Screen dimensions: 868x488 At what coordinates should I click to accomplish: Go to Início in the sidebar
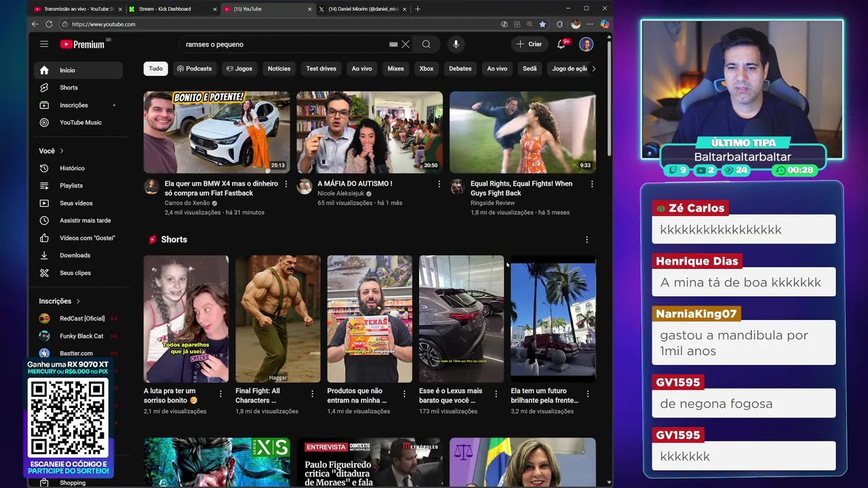point(78,70)
